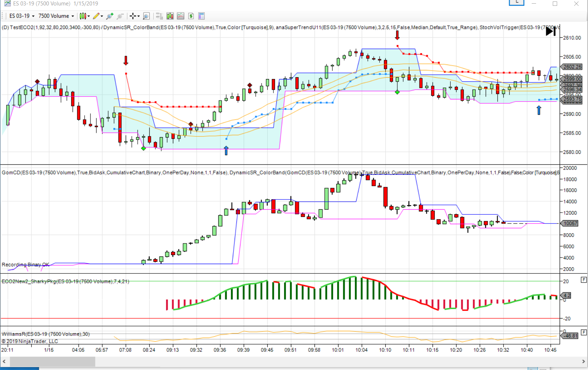This screenshot has width=588, height=370.
Task: Click the left arrow of horizontal scrollbar
Action: pos(4,362)
